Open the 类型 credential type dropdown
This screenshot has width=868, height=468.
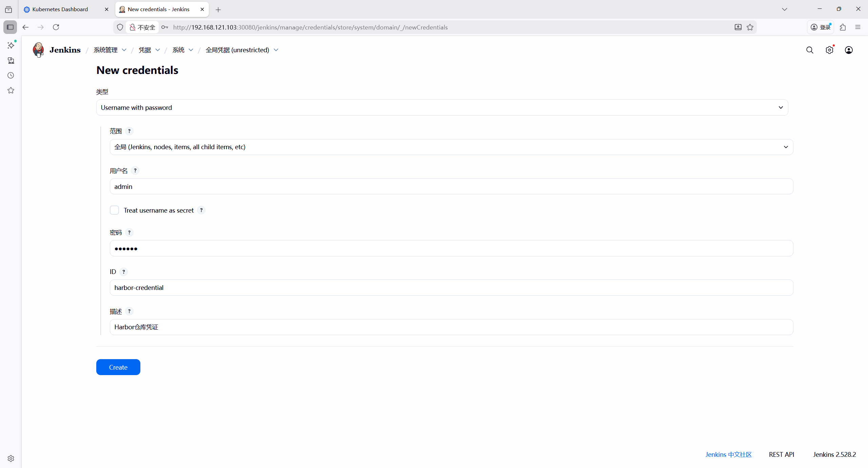[442, 108]
